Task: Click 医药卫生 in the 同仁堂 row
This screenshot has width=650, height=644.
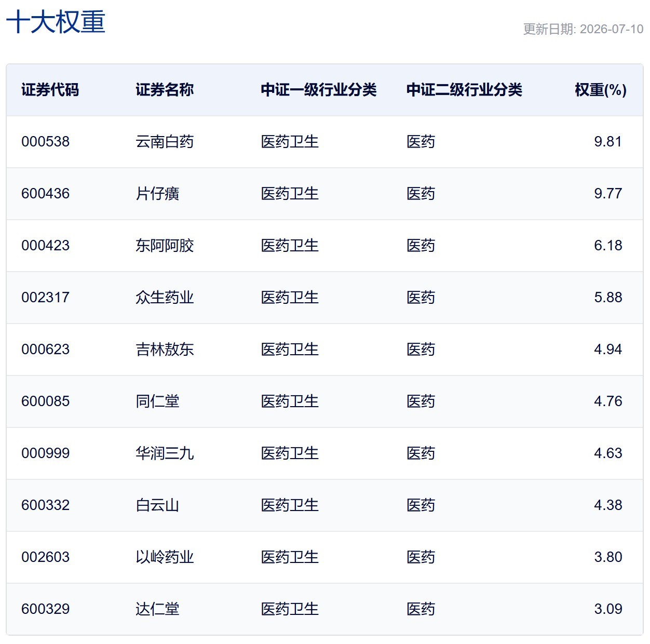Action: tap(290, 401)
